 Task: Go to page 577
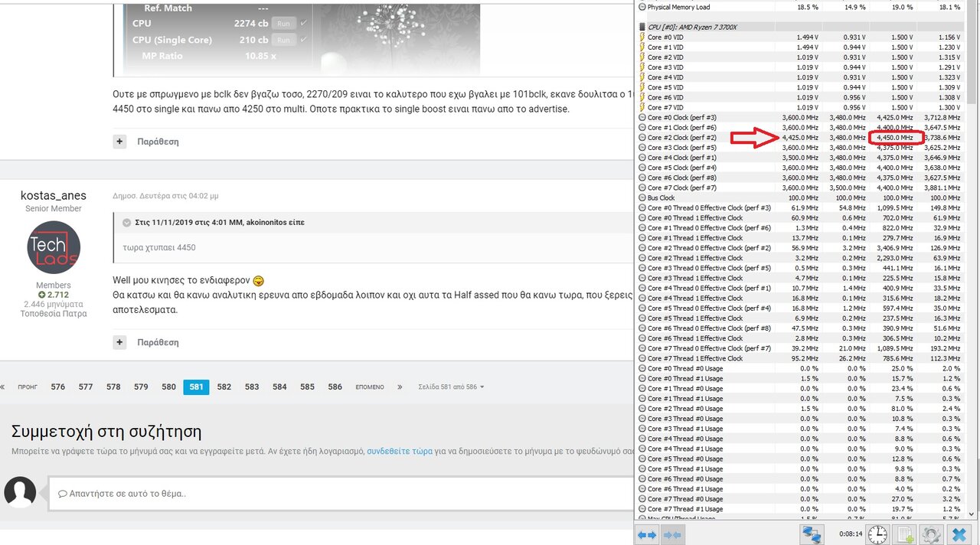(x=86, y=387)
